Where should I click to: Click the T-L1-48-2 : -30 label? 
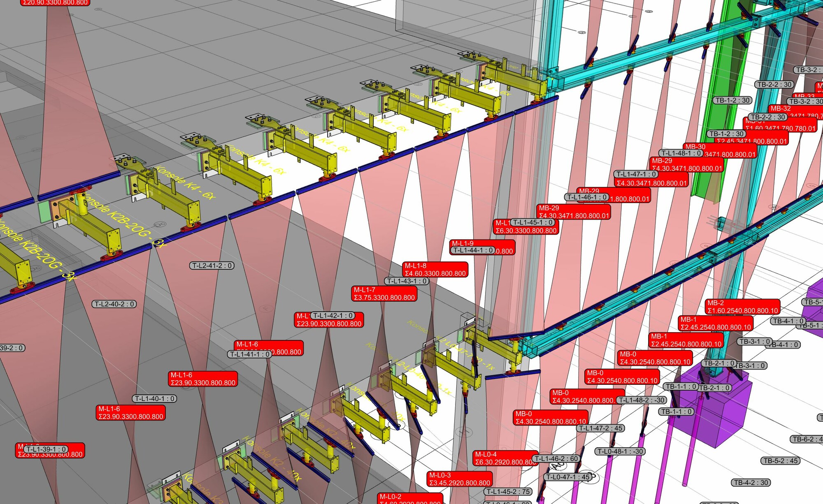642,400
